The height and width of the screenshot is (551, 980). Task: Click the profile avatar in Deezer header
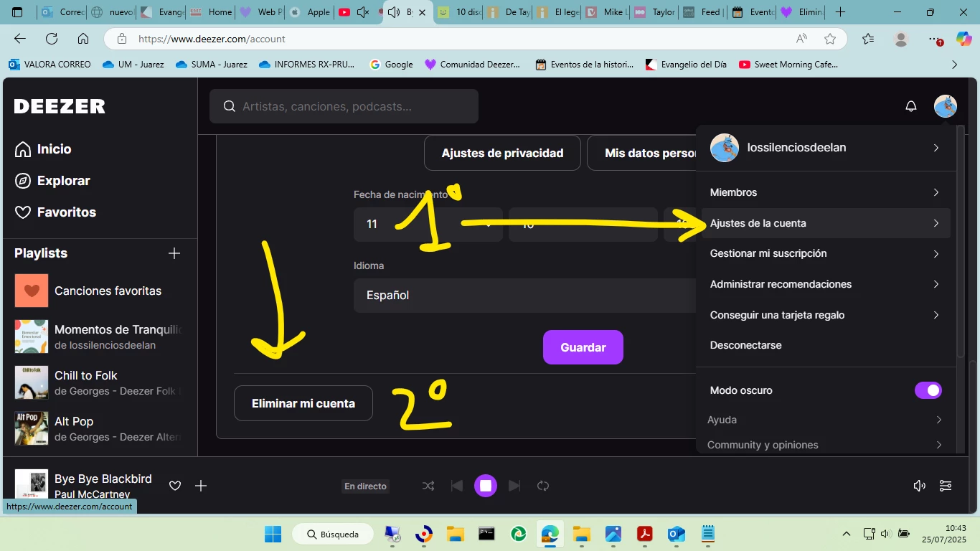(945, 106)
